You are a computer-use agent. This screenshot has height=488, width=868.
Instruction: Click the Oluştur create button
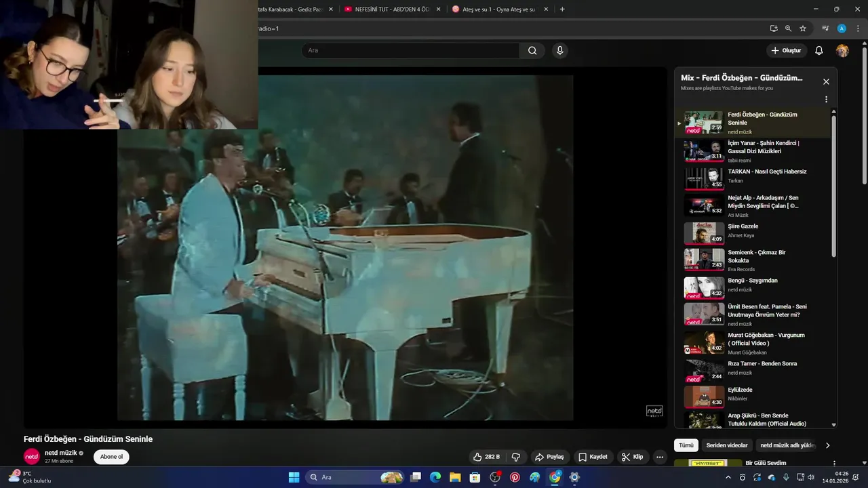[787, 51]
